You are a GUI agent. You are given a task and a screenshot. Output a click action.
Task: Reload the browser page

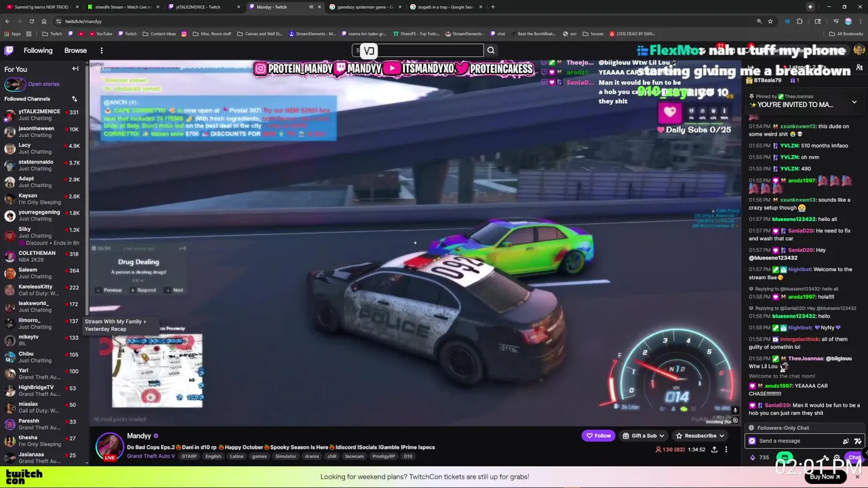click(x=31, y=21)
